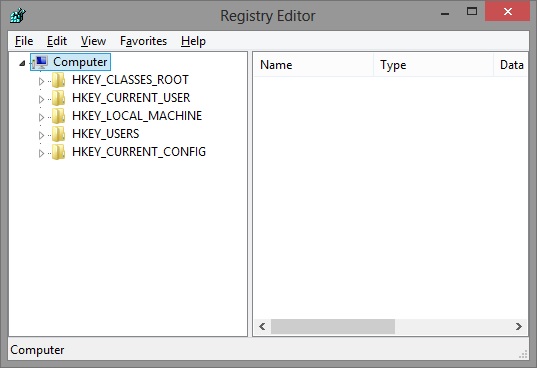The height and width of the screenshot is (368, 537).
Task: Minimize the Registry Editor window
Action: tap(445, 14)
